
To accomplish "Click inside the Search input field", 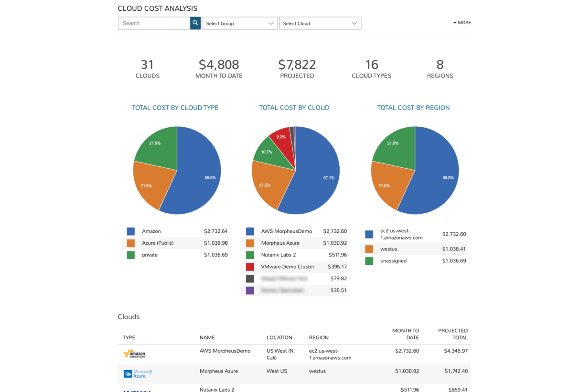I will coord(155,23).
